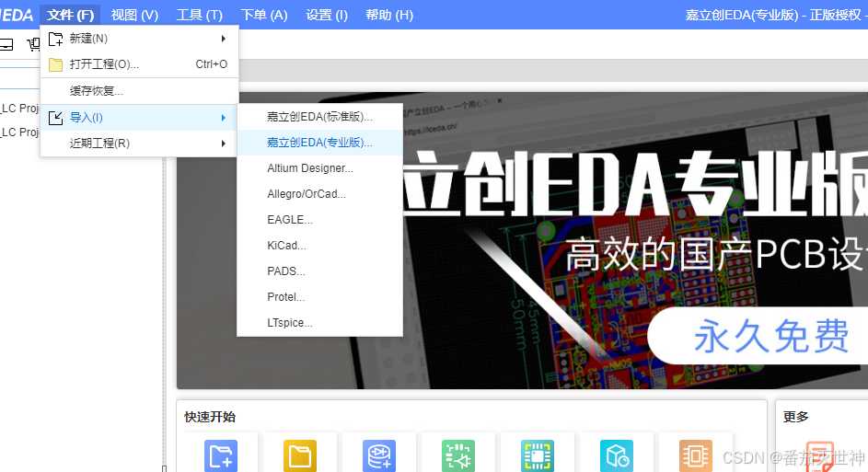Import from Protel...

[x=319, y=296]
